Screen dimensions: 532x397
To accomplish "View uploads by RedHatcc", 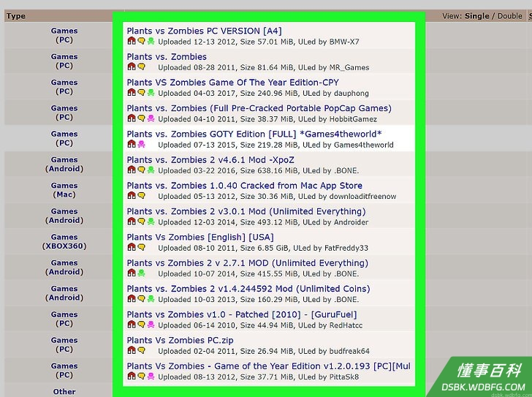I will point(346,325).
